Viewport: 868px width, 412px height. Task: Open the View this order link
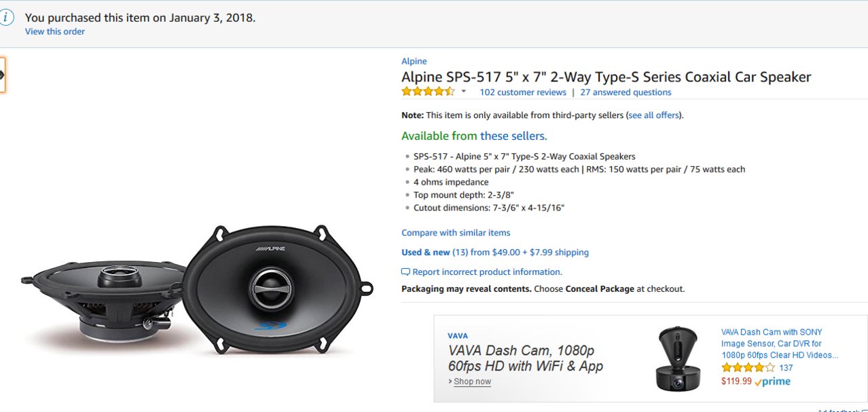click(55, 31)
